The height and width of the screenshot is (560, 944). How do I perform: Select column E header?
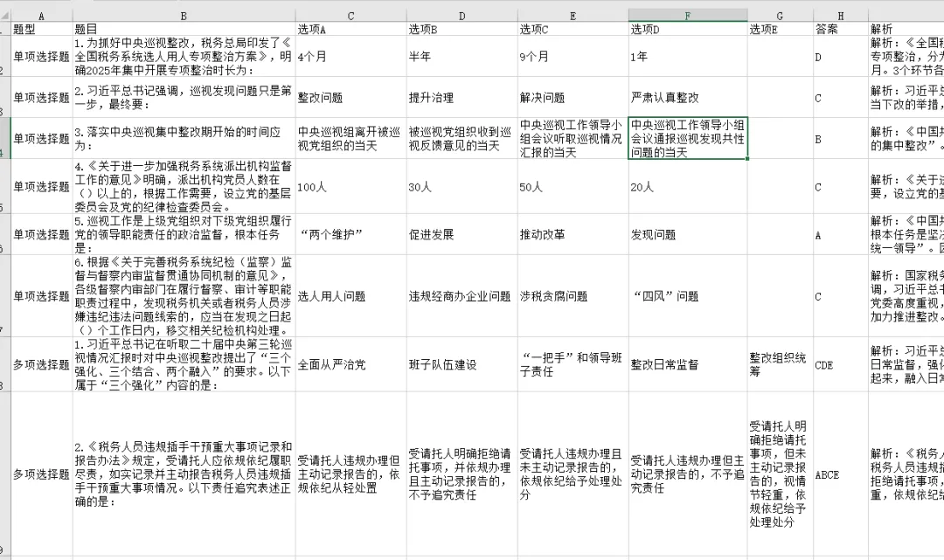click(x=573, y=17)
